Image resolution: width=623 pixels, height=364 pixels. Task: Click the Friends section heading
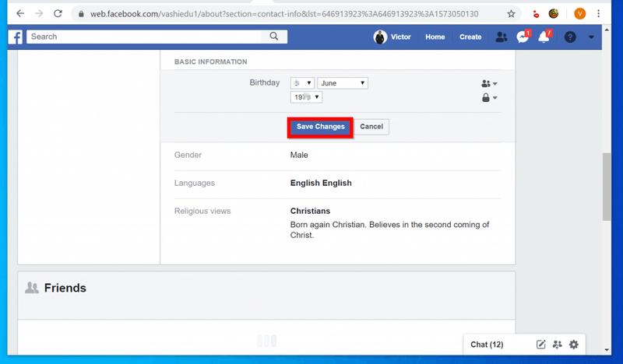point(65,288)
